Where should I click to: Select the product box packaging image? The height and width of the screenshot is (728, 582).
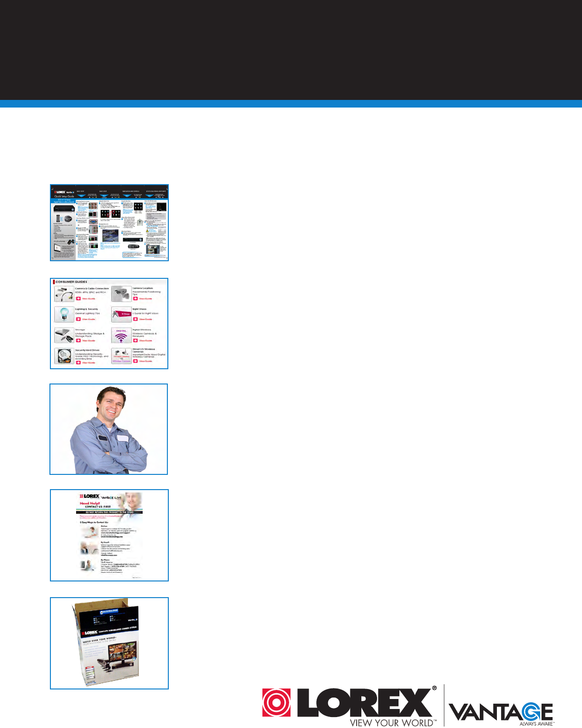click(x=109, y=643)
